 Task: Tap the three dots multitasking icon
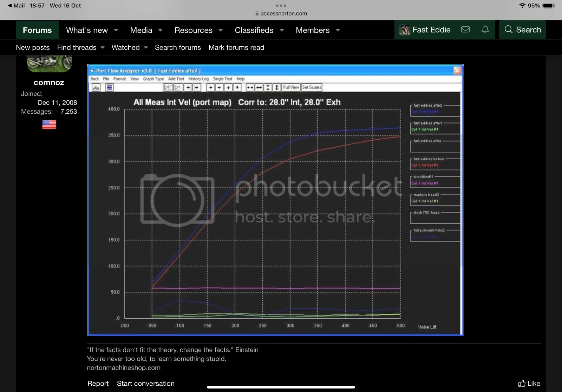[281, 6]
